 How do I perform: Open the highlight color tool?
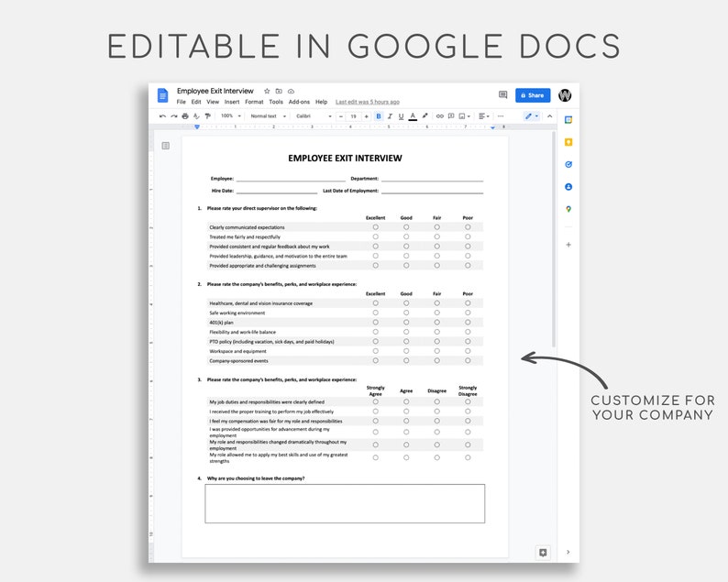[x=425, y=116]
